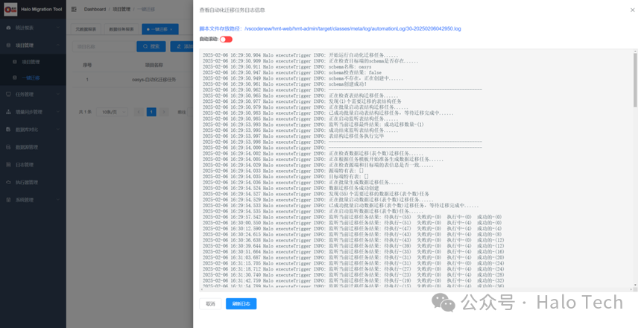
Task: Click the 添加 button beside 搜索
Action: (183, 46)
